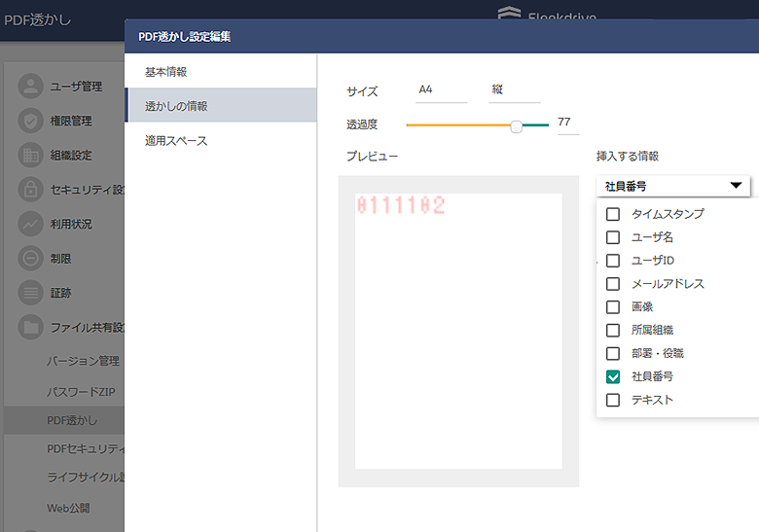759x532 pixels.
Task: Click the orange portion of 透過度 slider
Action: click(458, 125)
